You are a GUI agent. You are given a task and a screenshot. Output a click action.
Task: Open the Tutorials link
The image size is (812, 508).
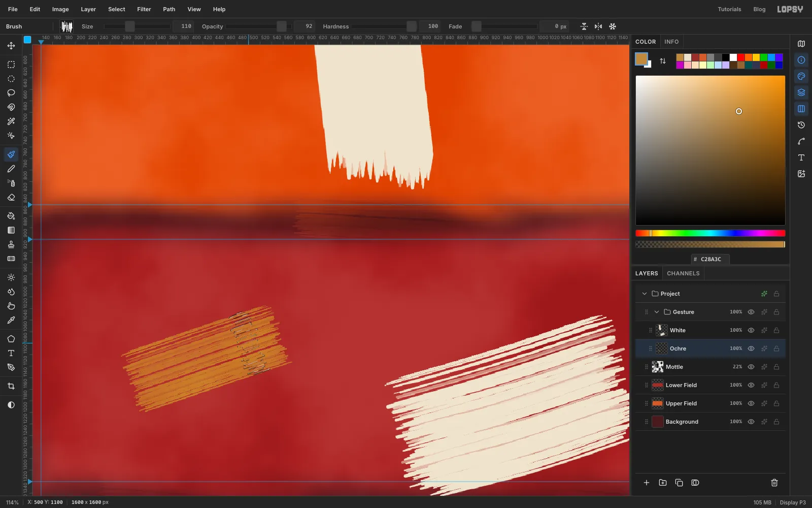(729, 9)
